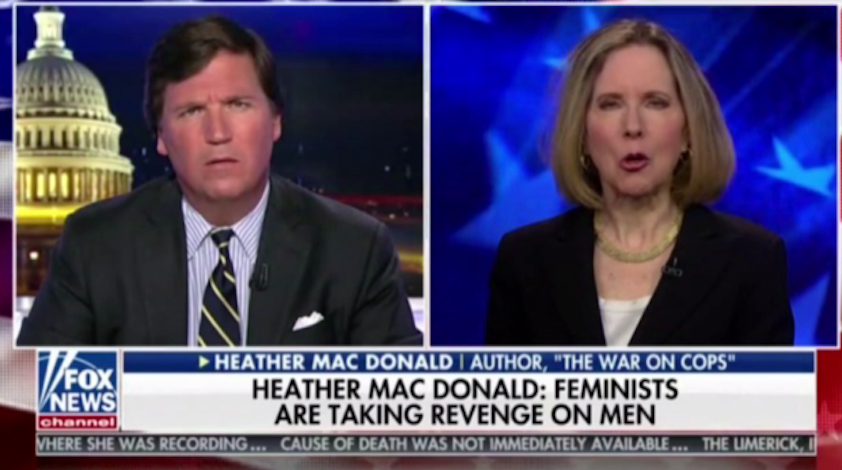Image resolution: width=842 pixels, height=470 pixels.
Task: Click the lapel microphone on striped tie
Action: [259, 276]
